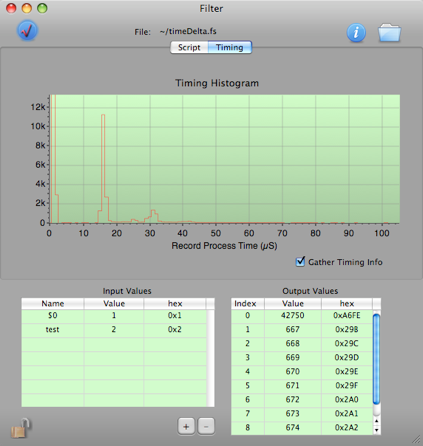Image resolution: width=423 pixels, height=446 pixels.
Task: Switch to the Script tab
Action: coord(189,47)
